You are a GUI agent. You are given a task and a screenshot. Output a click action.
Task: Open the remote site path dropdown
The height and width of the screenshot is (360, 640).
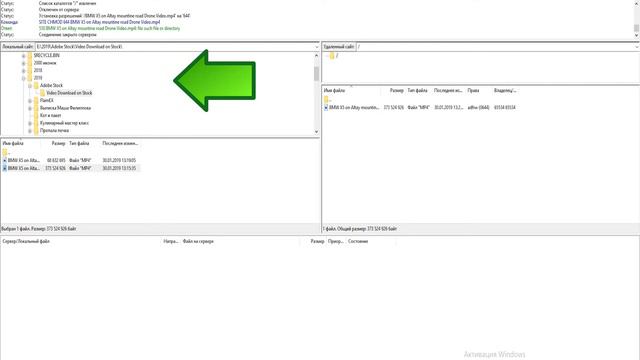coord(637,47)
